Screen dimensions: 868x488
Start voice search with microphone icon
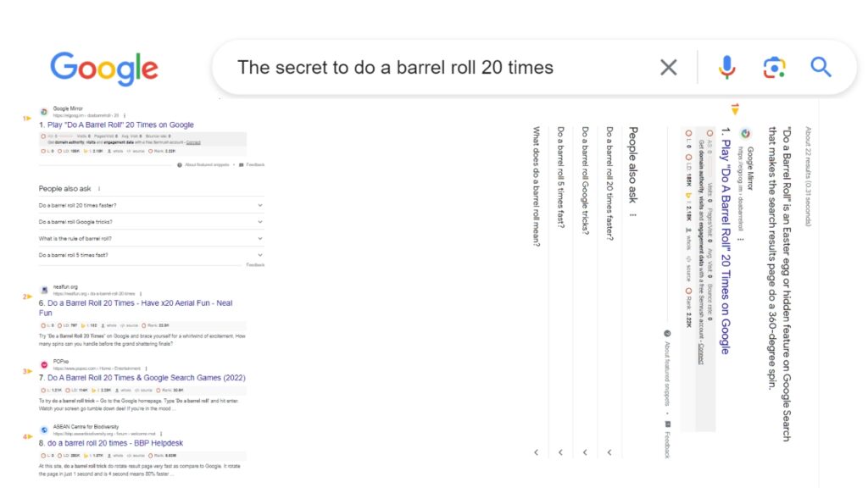pyautogui.click(x=726, y=68)
